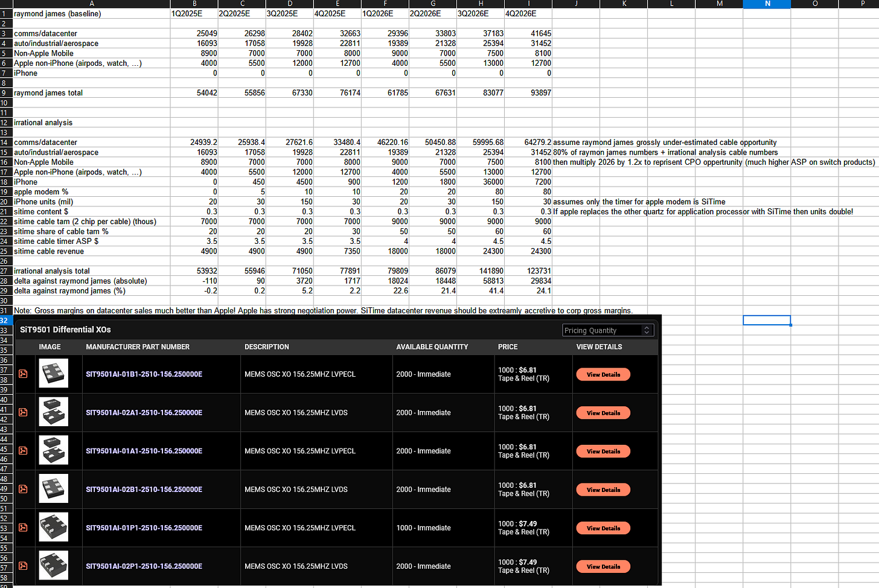Open part link SIT9501AI-02A1-2510-156.250000E
This screenshot has width=879, height=588.
click(x=144, y=413)
